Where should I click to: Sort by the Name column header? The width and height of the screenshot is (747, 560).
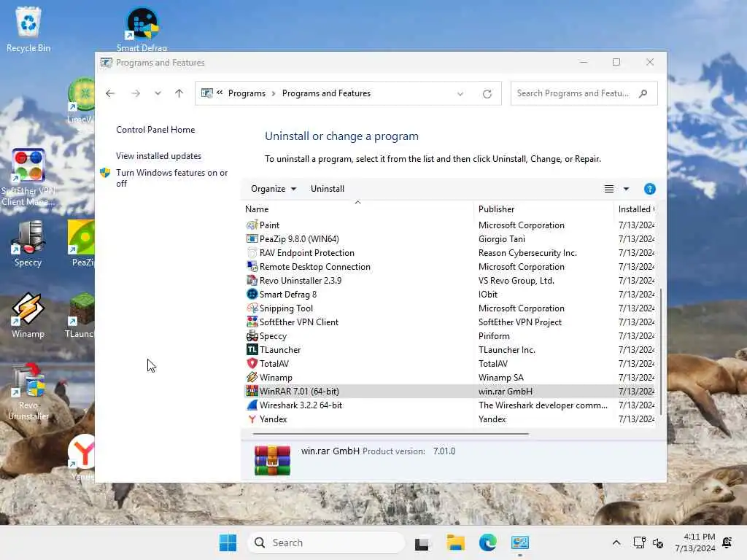(357, 209)
